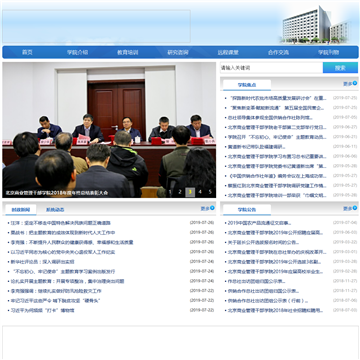Click the 更多 arrow icon in 学院焦点 panel

[355, 83]
